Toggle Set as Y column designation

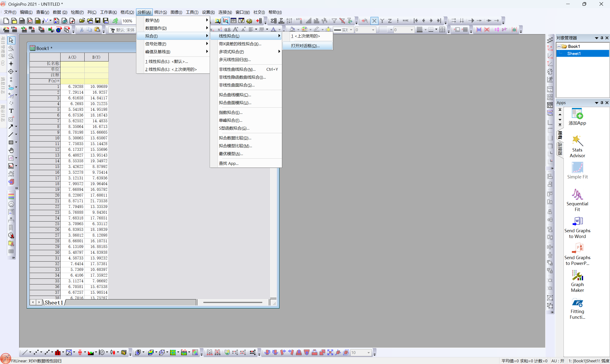[382, 21]
